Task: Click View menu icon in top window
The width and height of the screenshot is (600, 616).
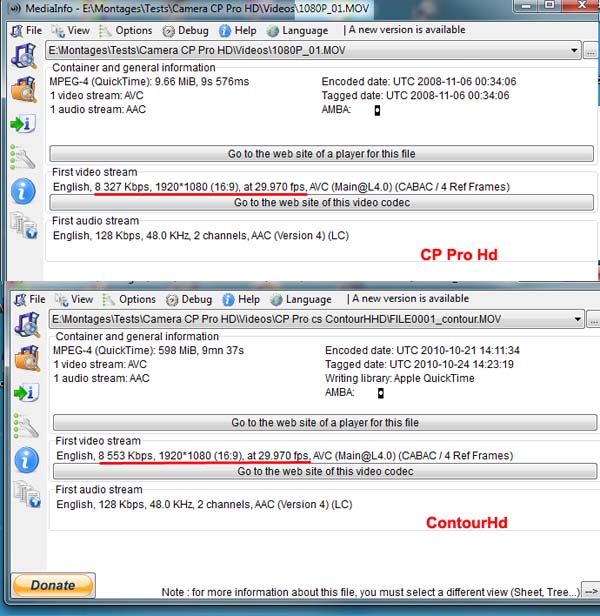Action: pyautogui.click(x=58, y=31)
